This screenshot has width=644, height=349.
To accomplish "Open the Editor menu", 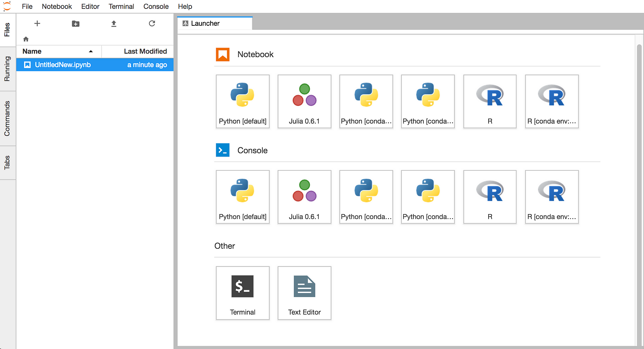I will 90,6.
